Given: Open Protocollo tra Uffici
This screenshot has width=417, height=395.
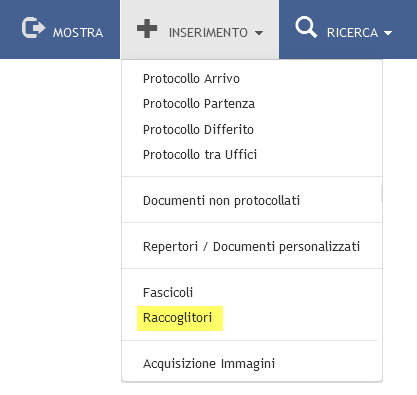Looking at the screenshot, I should point(200,155).
